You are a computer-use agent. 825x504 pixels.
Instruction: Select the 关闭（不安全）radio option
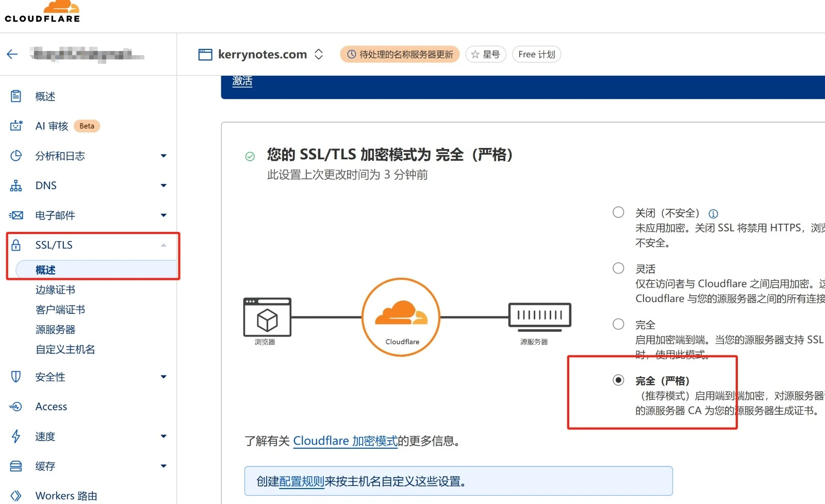pyautogui.click(x=618, y=212)
